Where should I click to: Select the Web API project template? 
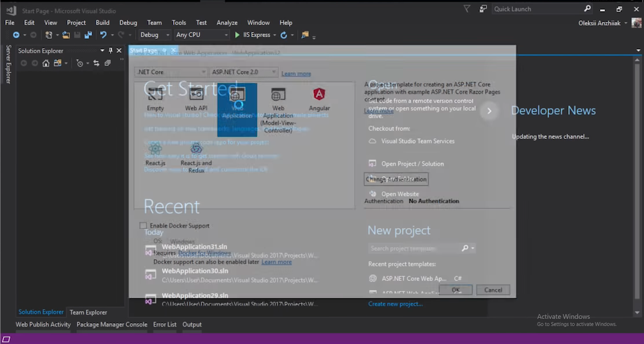[196, 100]
